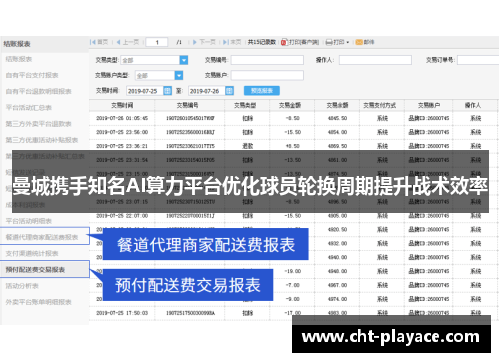This screenshot has height=362, width=500.
Task: Click balance value 4940.00
Action: point(337,257)
